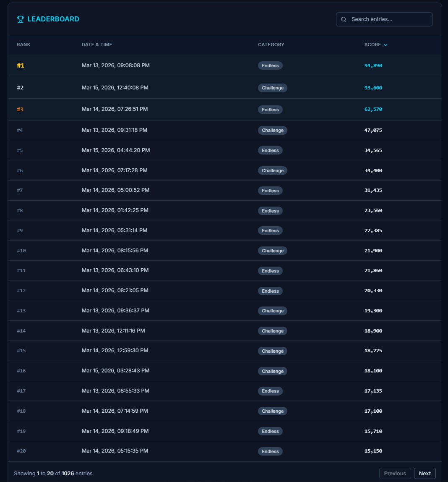The height and width of the screenshot is (482, 448).
Task: Click the Challenge badge in row #4
Action: click(273, 130)
